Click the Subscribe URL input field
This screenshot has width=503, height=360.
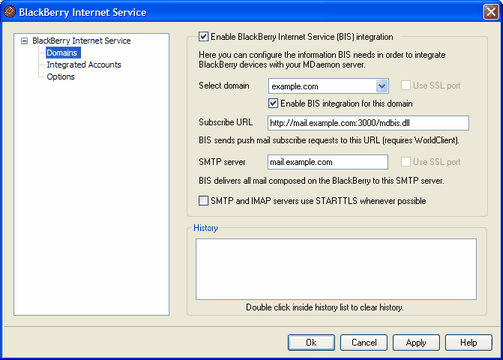[368, 123]
